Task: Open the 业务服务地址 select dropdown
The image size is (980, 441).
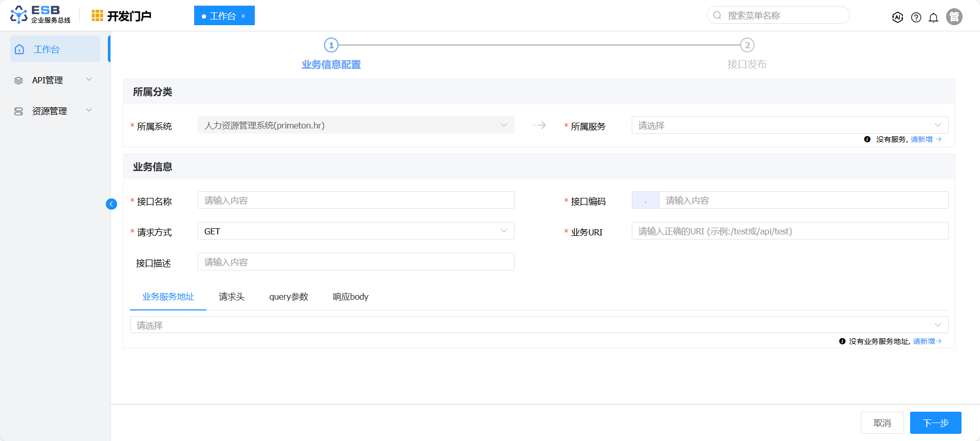Action: click(x=538, y=325)
